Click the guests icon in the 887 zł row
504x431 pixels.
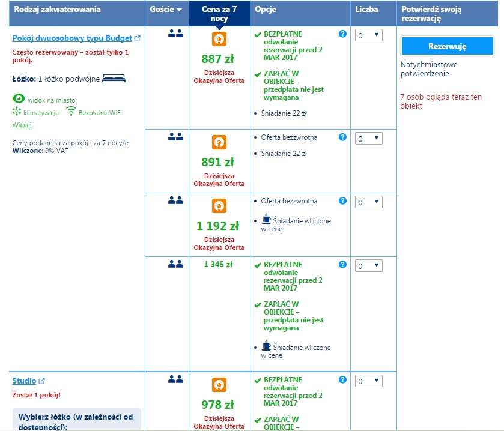click(175, 34)
